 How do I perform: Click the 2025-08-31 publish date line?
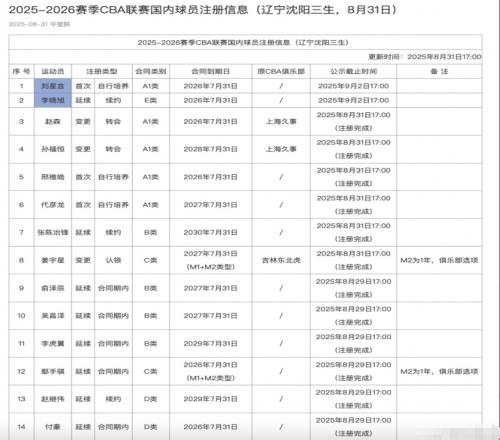pos(39,24)
